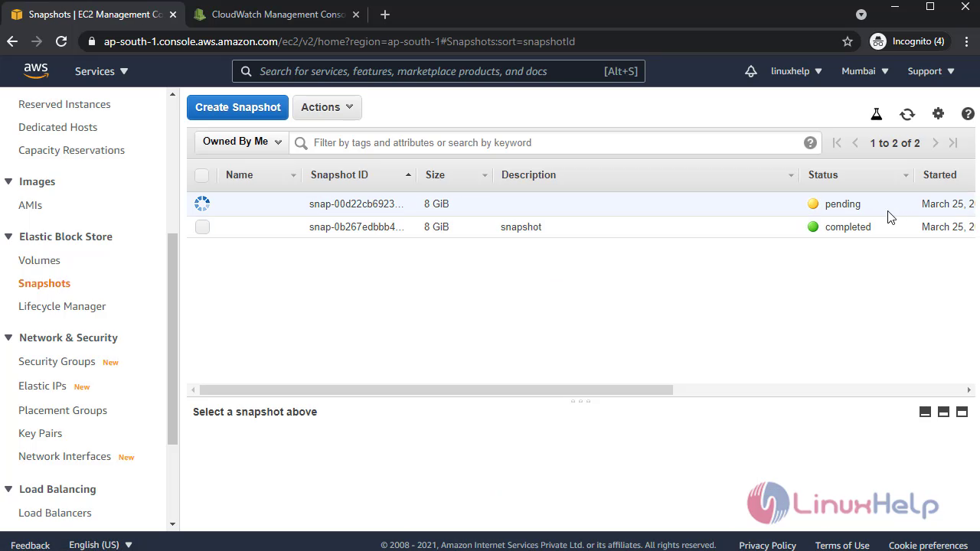
Task: Select the completed snapshot row checkbox
Action: coord(202,227)
